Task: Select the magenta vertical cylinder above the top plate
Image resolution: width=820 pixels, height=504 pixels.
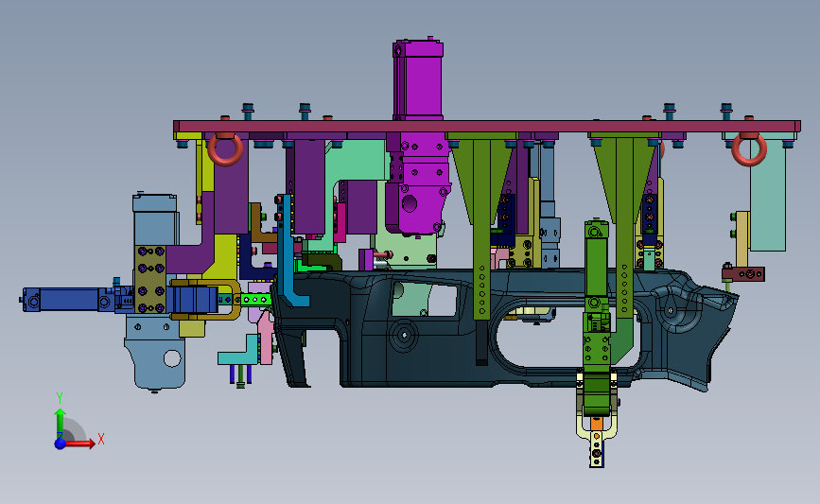Action: [418, 79]
